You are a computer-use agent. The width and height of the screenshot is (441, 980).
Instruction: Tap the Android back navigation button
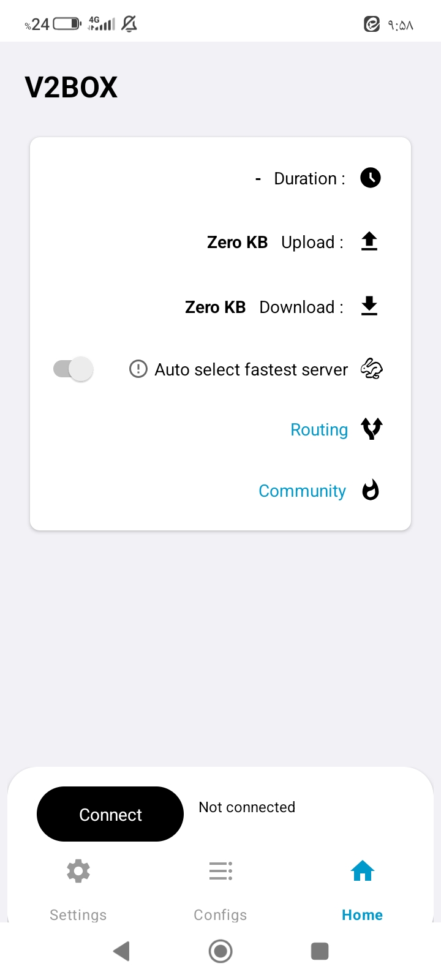point(121,951)
